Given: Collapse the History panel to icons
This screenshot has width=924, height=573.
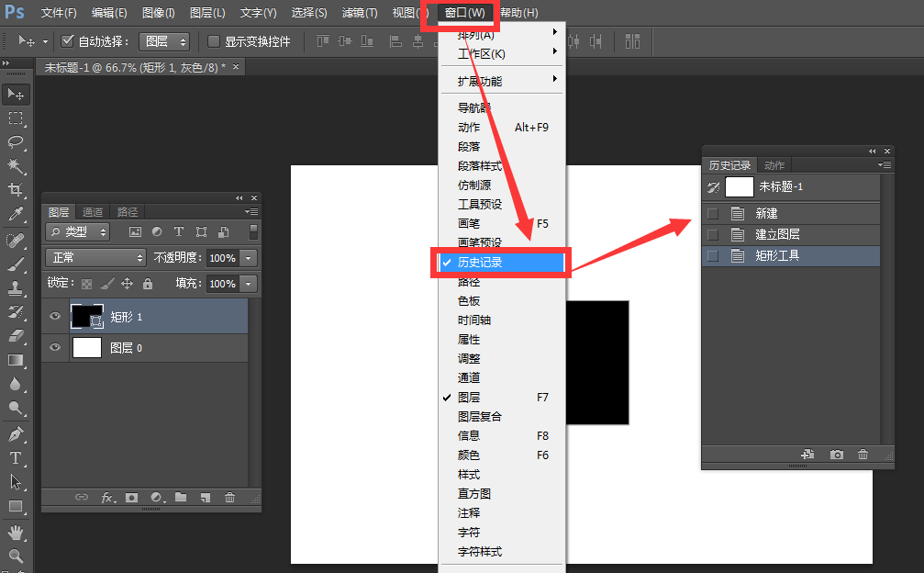Looking at the screenshot, I should tap(872, 151).
